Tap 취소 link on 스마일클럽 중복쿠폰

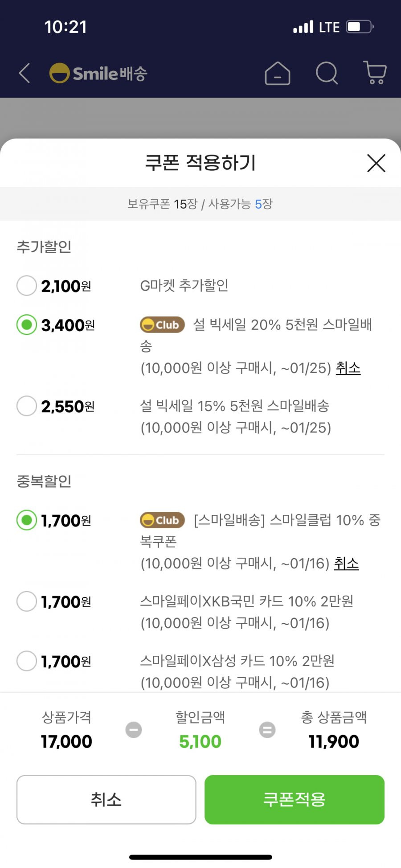[346, 564]
